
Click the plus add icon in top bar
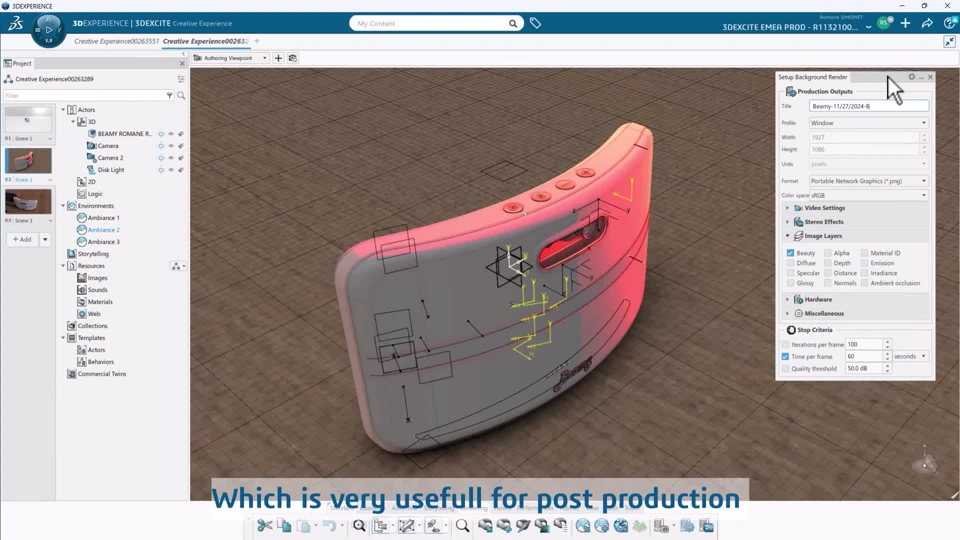click(905, 23)
